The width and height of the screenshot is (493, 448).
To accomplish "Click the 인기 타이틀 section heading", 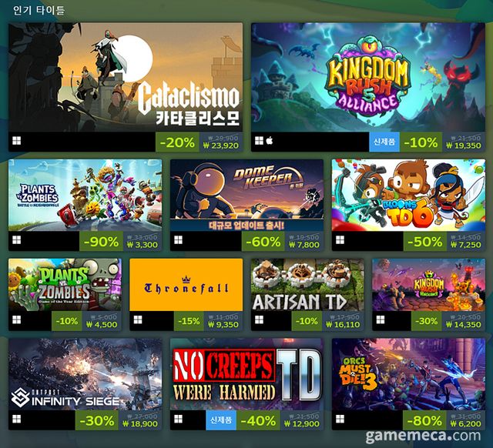I will (x=39, y=10).
